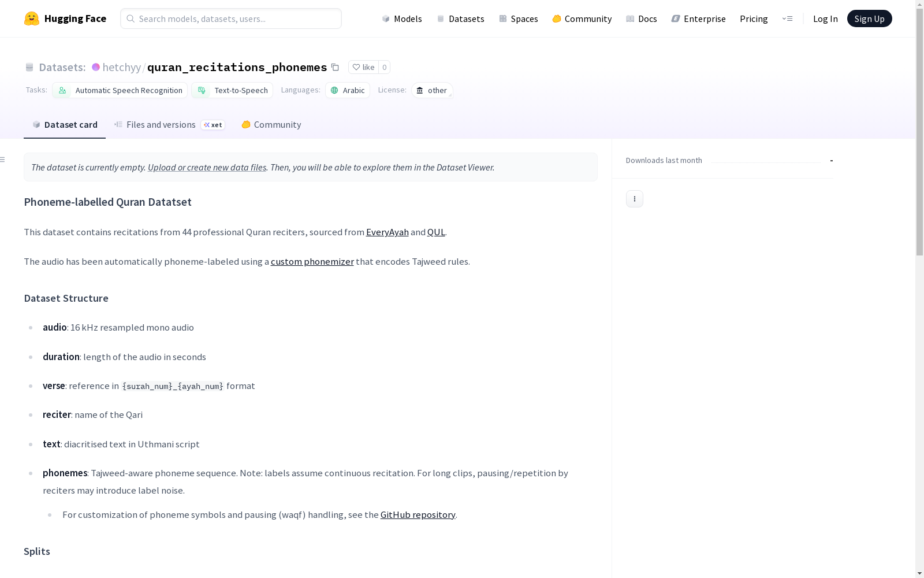This screenshot has height=578, width=924.
Task: Go to Spaces in the top navigation
Action: pos(518,18)
